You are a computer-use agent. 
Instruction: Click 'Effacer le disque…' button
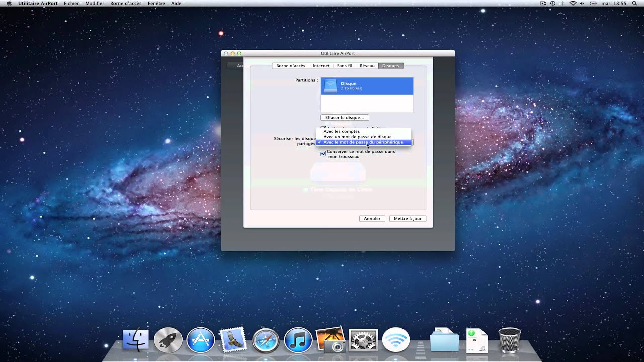pyautogui.click(x=345, y=118)
